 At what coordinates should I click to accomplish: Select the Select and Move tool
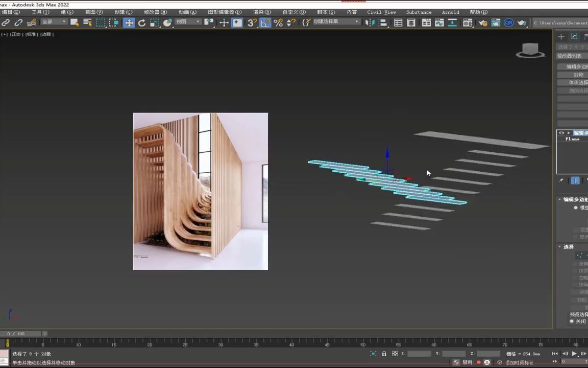(x=129, y=22)
